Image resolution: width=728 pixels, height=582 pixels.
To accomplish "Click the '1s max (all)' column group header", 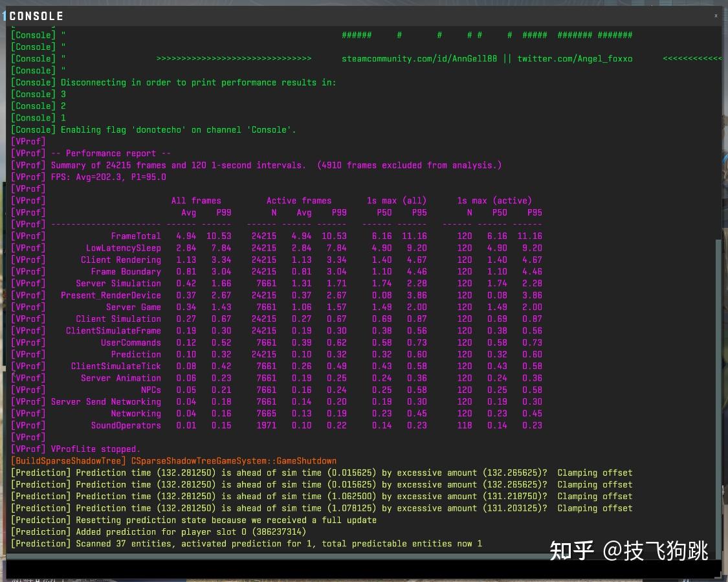I will [x=397, y=201].
